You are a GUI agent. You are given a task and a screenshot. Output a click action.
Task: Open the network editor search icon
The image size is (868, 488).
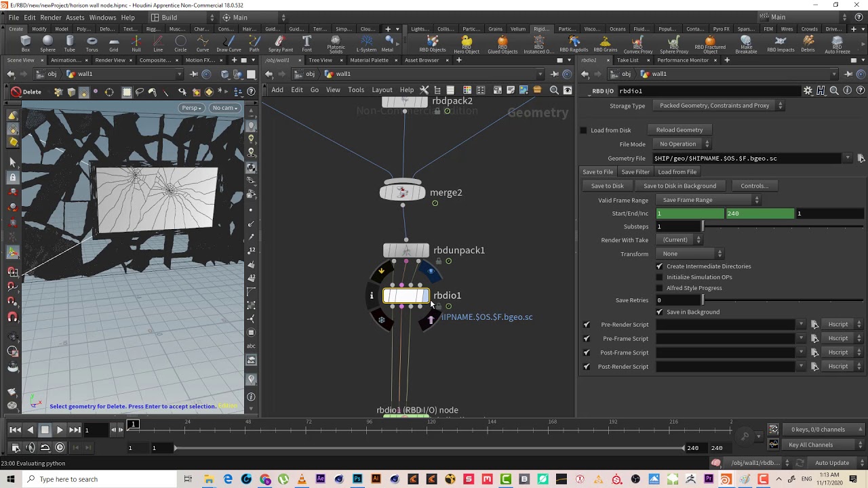554,90
